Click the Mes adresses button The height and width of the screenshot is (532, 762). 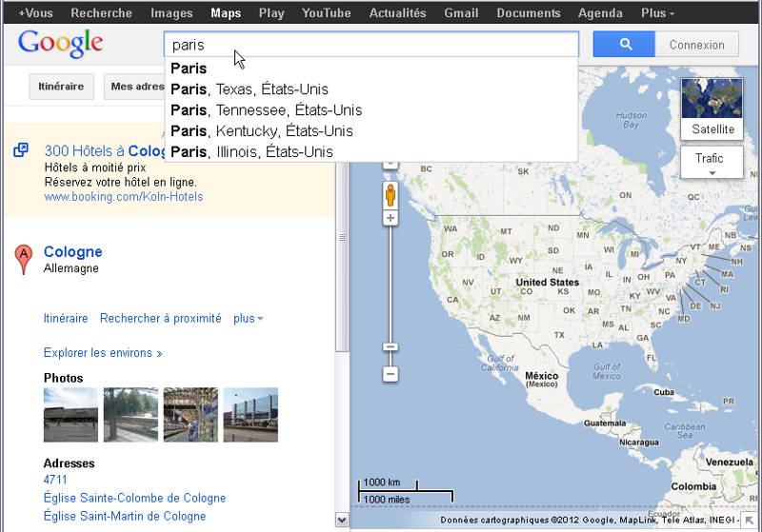coord(135,87)
